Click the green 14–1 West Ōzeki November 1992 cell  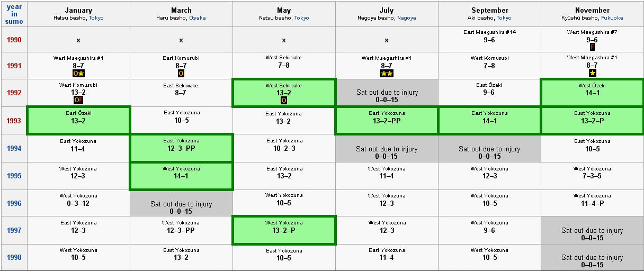(x=592, y=93)
